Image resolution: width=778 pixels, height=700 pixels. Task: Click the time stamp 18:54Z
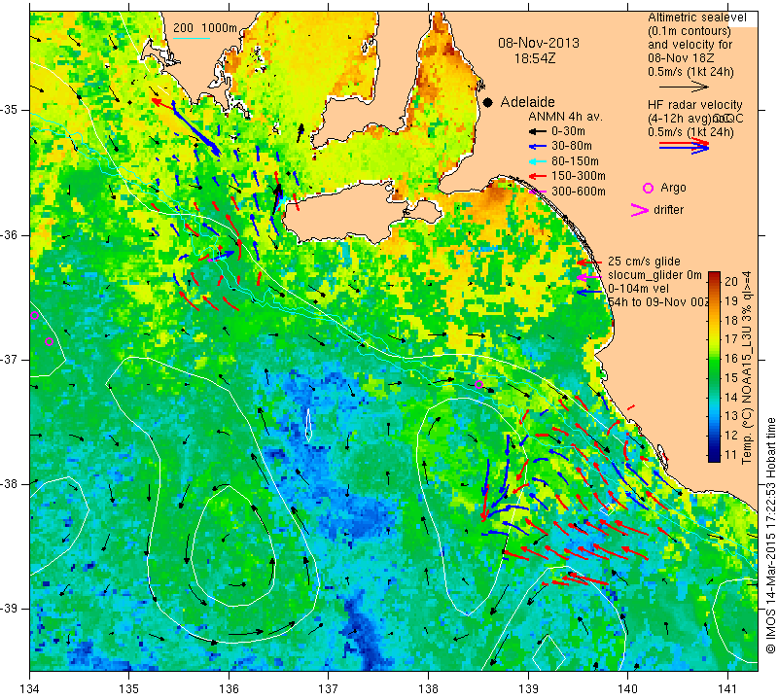pyautogui.click(x=534, y=58)
